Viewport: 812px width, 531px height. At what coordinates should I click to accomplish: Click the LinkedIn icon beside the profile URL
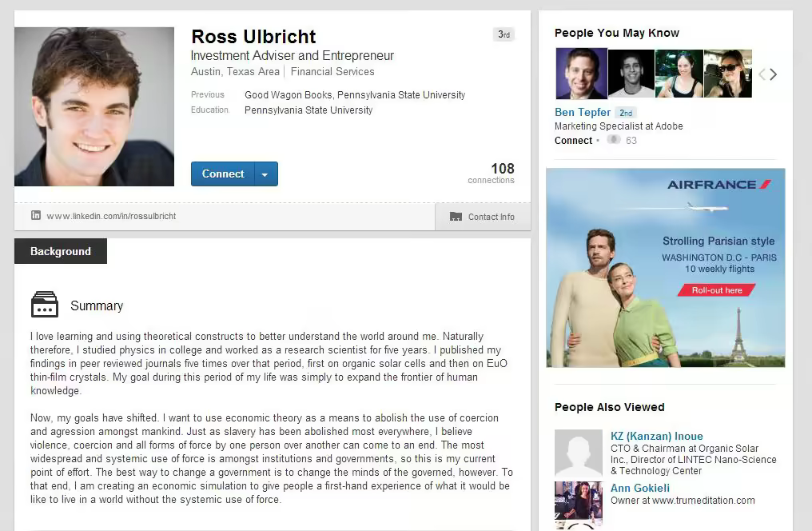(36, 216)
